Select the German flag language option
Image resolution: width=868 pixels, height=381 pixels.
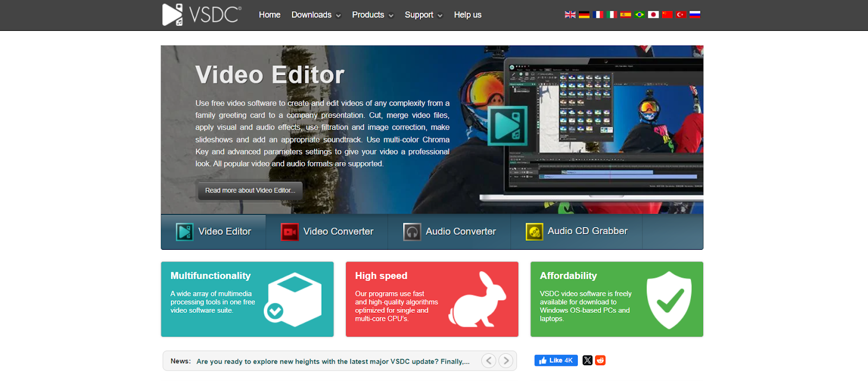(x=584, y=15)
